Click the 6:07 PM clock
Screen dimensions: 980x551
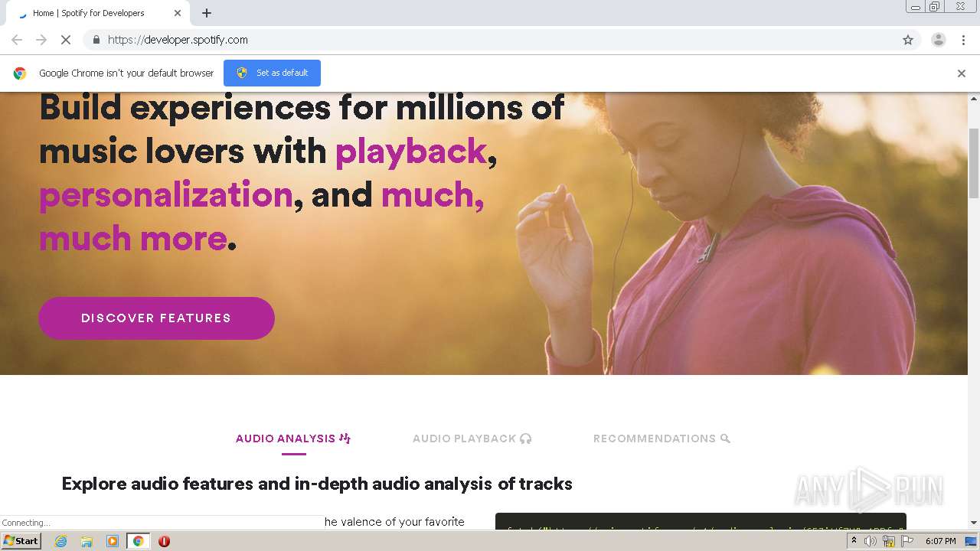point(941,541)
